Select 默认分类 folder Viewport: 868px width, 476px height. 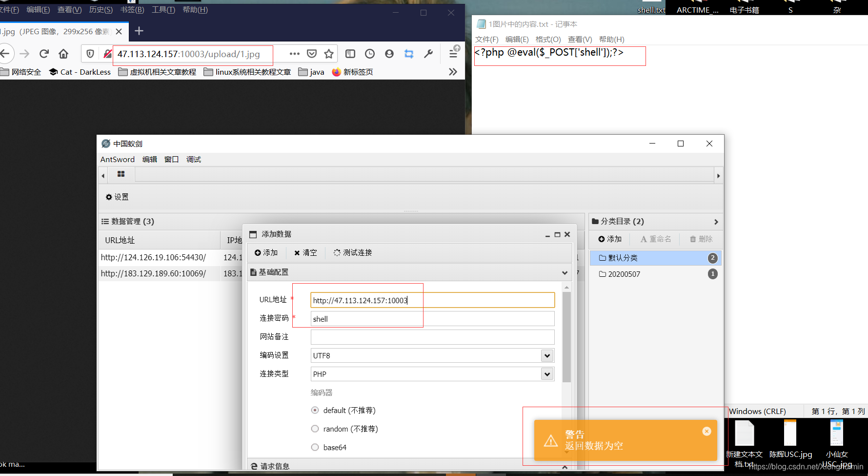coord(655,258)
